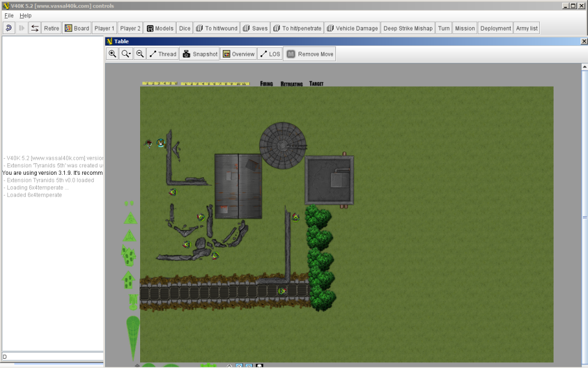Screen dimensions: 588x368
Task: Zoom out on the Table map
Action: (140, 54)
